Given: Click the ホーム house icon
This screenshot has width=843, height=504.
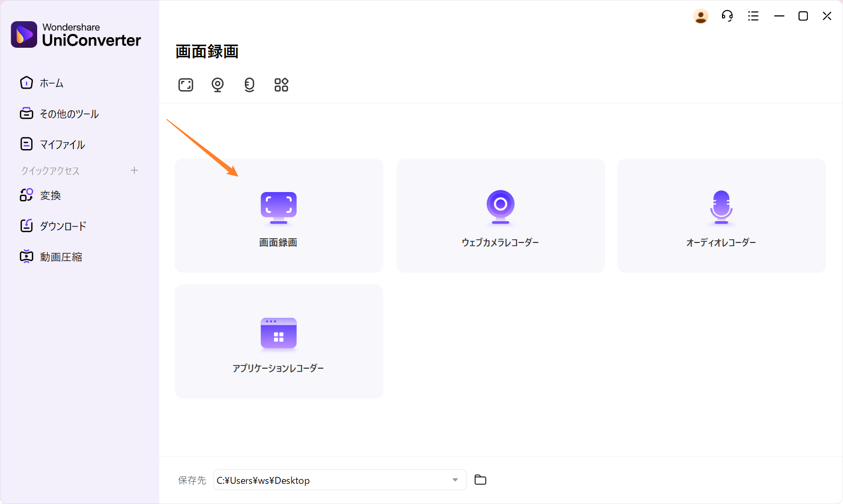Looking at the screenshot, I should click(x=27, y=83).
